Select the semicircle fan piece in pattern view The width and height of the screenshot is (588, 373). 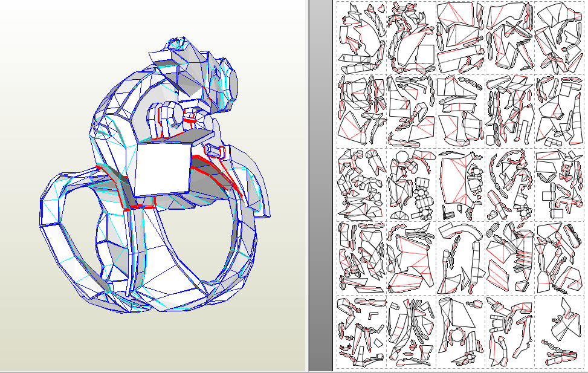coord(401,215)
